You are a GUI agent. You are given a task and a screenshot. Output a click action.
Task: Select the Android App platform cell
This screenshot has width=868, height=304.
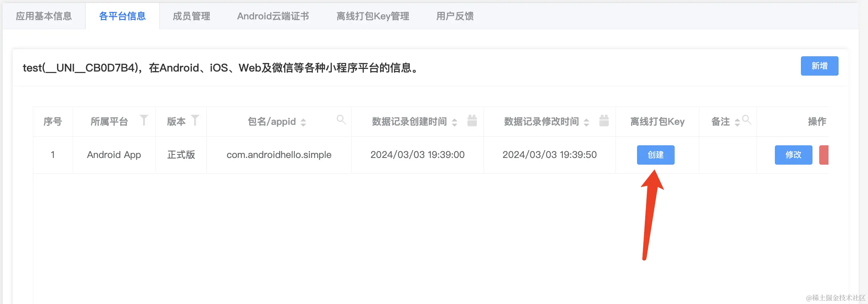click(x=114, y=155)
